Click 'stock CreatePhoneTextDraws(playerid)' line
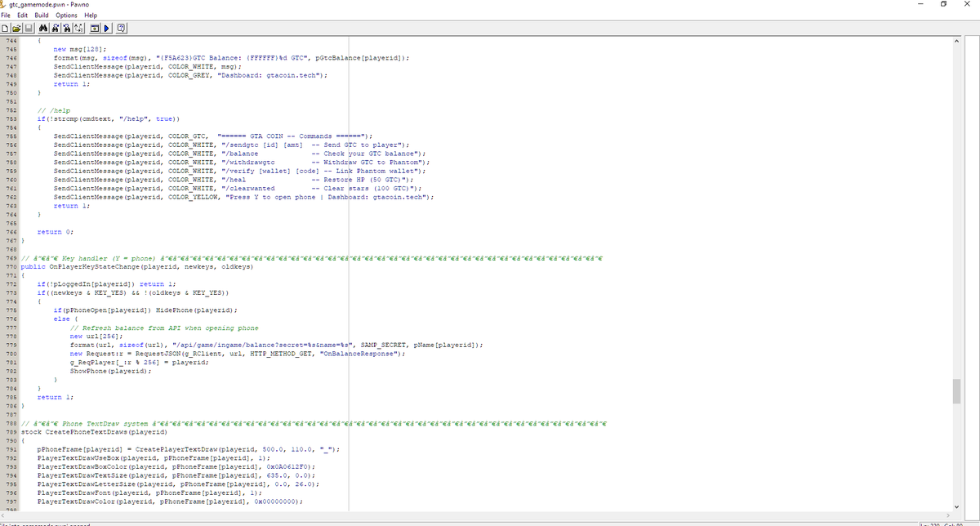Viewport: 980px width, 526px height. [94, 431]
